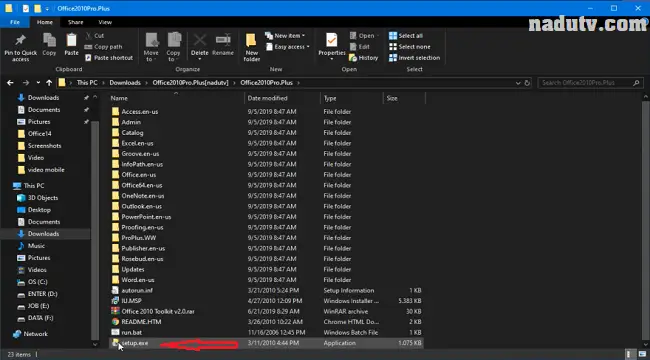Screen dimensions: 650x360
Task: Select This PC in navigation pane
Action: 34,186
